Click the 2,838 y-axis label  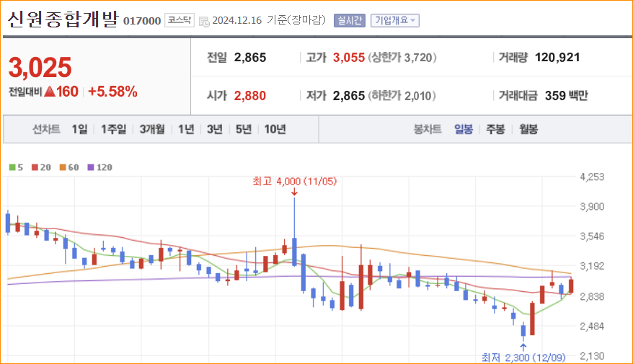coord(592,297)
